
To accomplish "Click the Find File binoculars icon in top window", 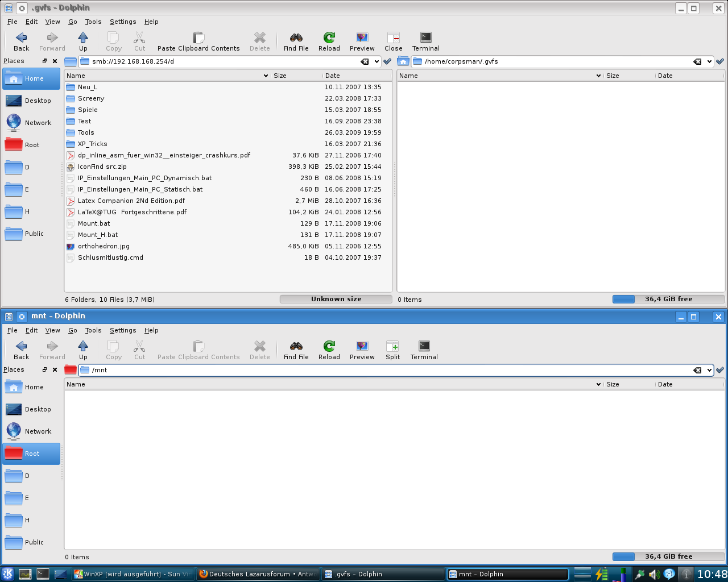I will click(296, 38).
